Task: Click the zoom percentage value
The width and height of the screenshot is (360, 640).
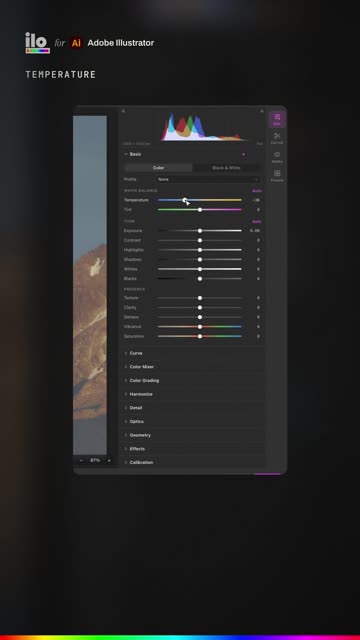Action: coord(95,460)
